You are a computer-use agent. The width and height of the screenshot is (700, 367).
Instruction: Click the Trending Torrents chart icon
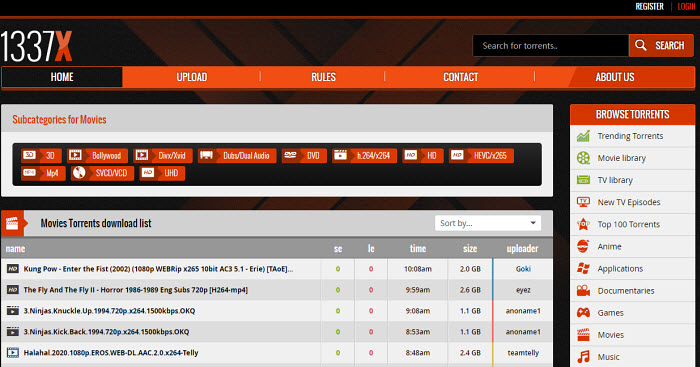pyautogui.click(x=583, y=136)
